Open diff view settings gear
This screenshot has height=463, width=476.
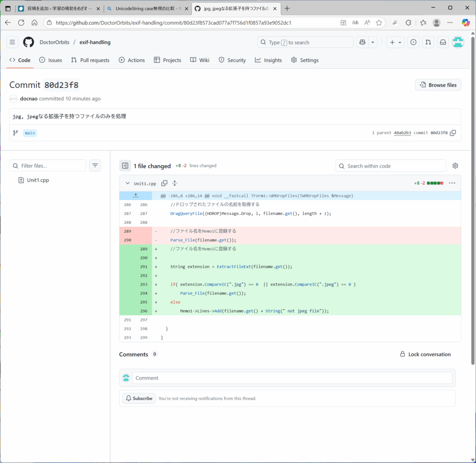click(x=455, y=166)
